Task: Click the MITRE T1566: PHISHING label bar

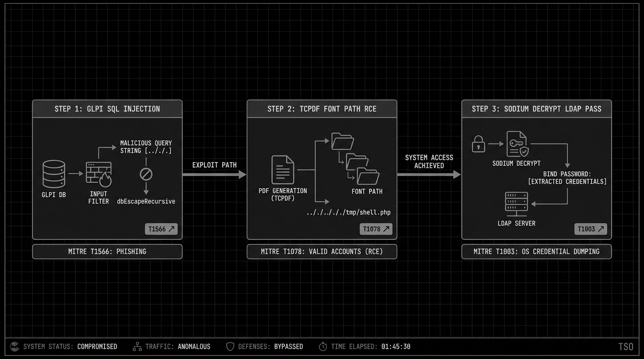Action: pos(107,251)
